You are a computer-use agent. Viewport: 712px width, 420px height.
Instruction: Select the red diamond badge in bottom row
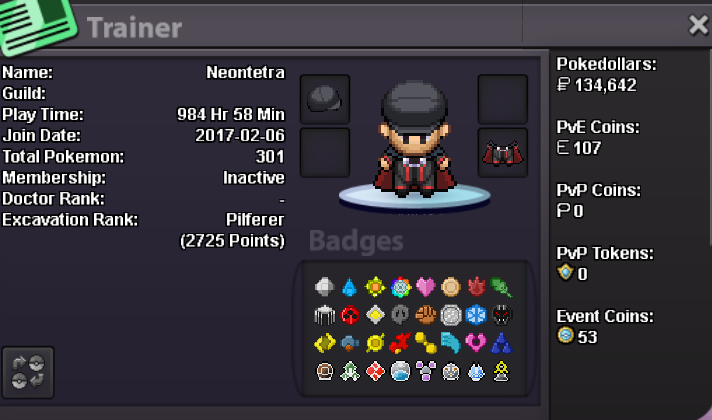375,371
